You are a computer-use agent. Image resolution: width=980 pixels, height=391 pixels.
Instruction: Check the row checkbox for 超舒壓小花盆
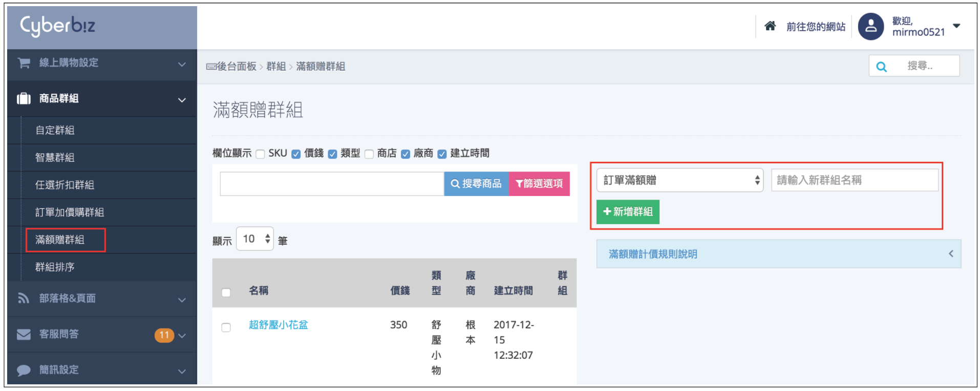click(x=226, y=327)
